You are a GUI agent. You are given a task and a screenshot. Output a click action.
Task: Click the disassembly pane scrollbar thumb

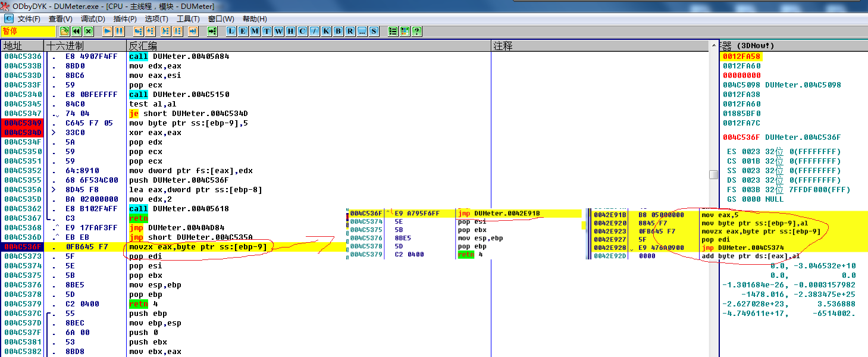click(x=713, y=174)
